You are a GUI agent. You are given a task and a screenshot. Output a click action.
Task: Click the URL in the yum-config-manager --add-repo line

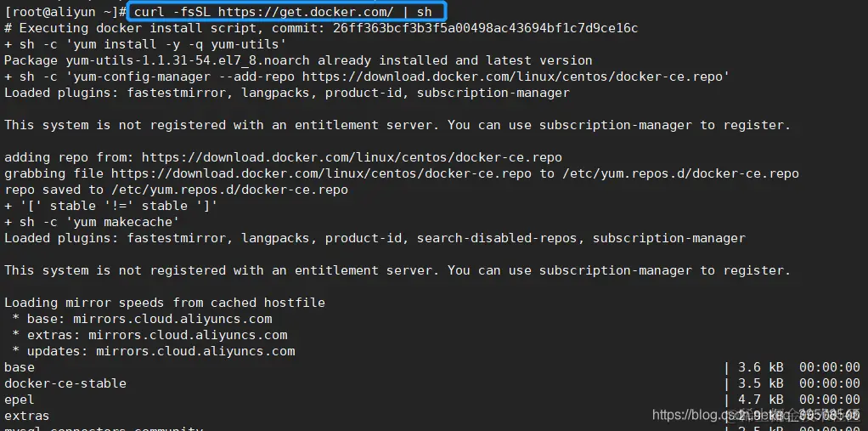(x=515, y=77)
